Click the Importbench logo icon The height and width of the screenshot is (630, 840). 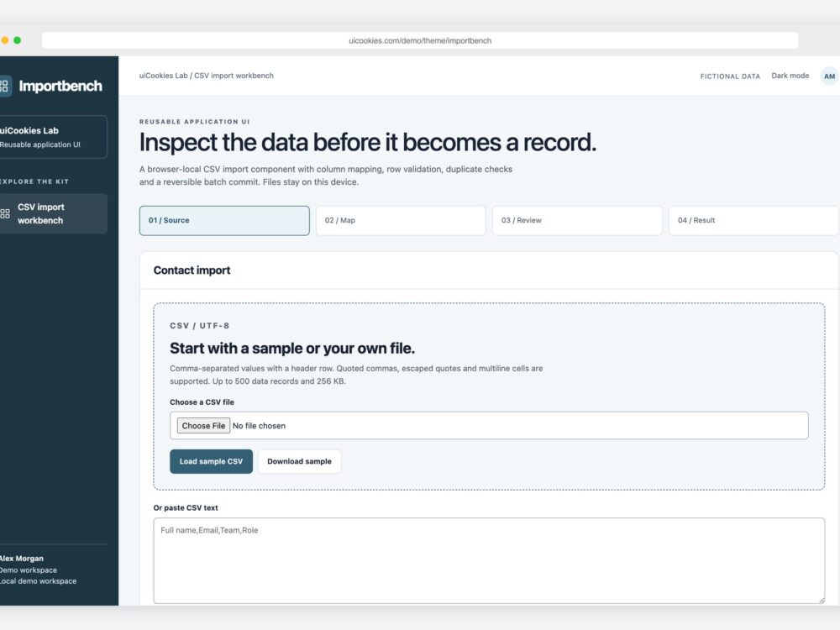(x=5, y=86)
